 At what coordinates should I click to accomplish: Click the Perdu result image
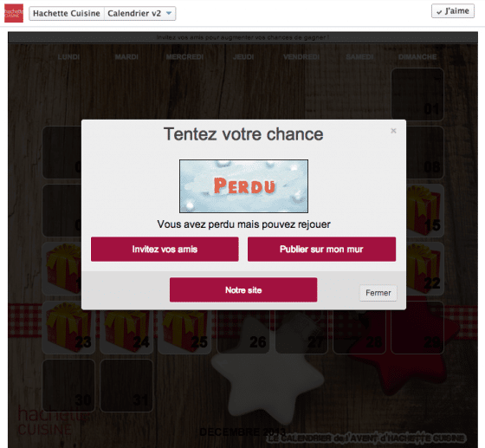(243, 186)
